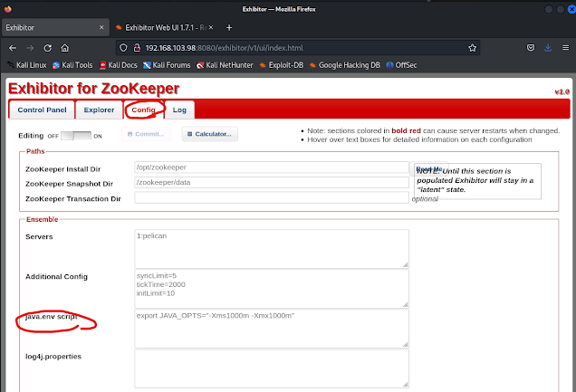Screen dimensions: 576x392
Task: Click the Additional Config text area
Action: coord(272,289)
